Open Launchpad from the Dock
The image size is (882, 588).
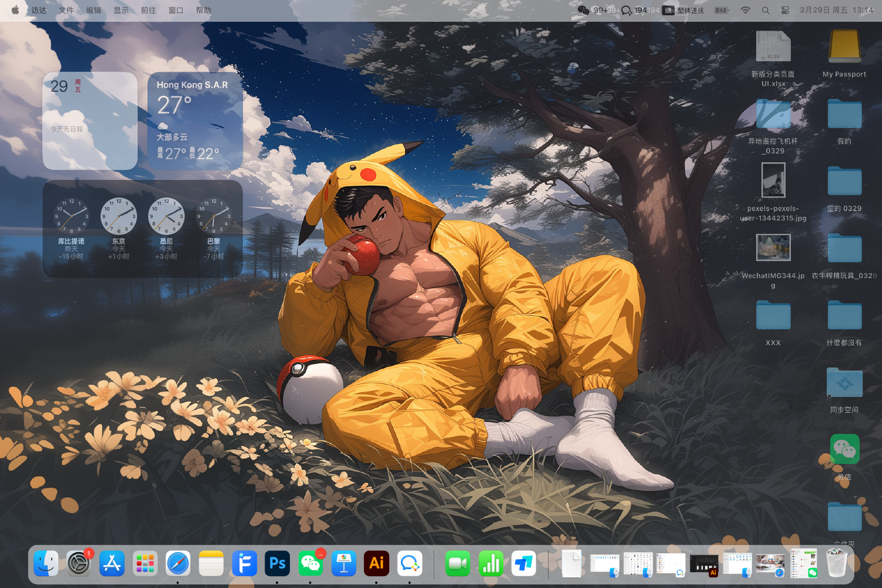[x=145, y=564]
